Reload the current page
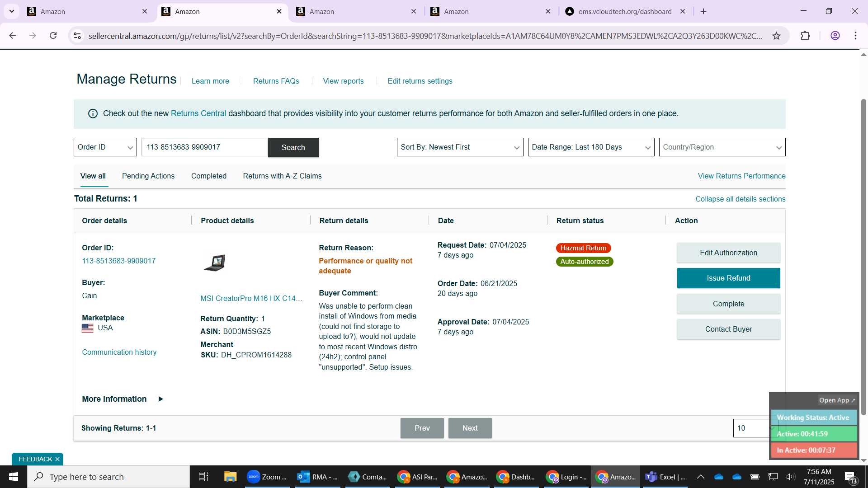This screenshot has height=488, width=868. [53, 36]
